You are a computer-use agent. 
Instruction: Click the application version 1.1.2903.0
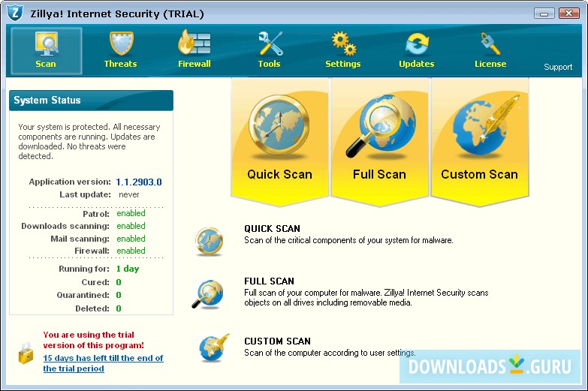coord(139,182)
